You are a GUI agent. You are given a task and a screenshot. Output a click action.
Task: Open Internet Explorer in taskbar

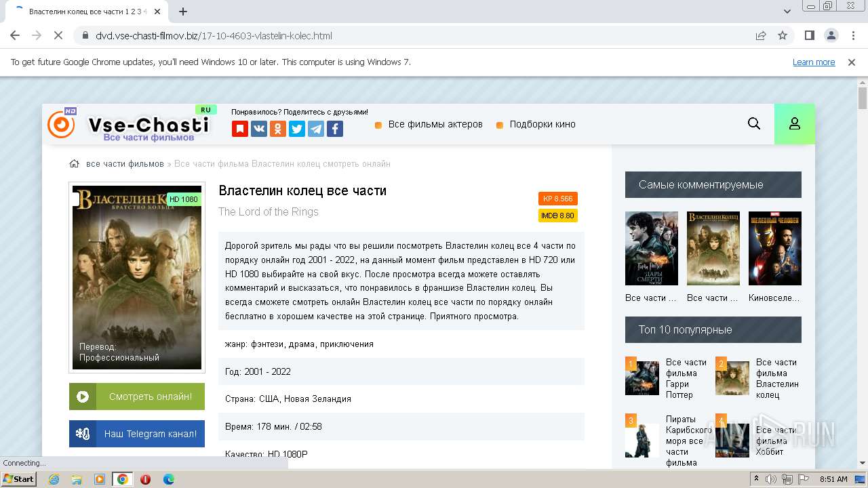[54, 479]
